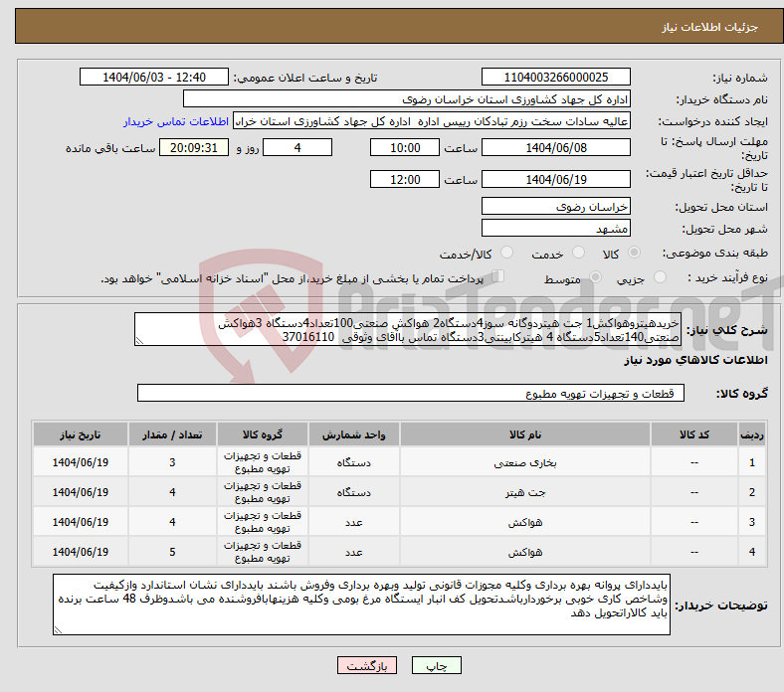Screen dimensions: 784x692
Task: Click the بازگشت (back) button
Action: point(367,665)
